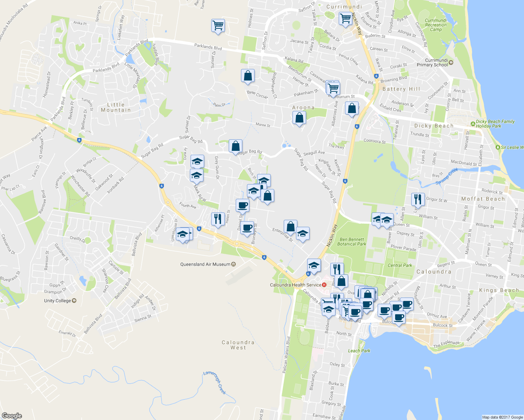Click the Pelican Waters Blvd road label
Viewport: 524px width, 420px height.
pyautogui.click(x=287, y=355)
